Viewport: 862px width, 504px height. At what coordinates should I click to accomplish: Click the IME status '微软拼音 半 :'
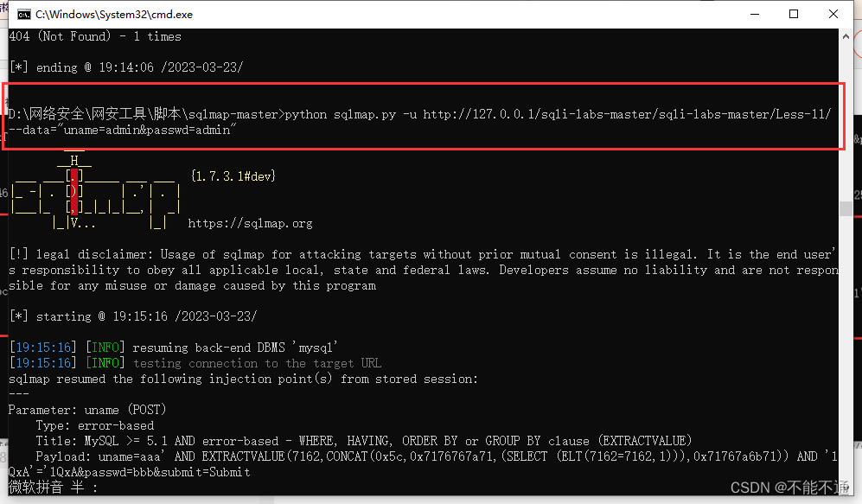(x=53, y=487)
